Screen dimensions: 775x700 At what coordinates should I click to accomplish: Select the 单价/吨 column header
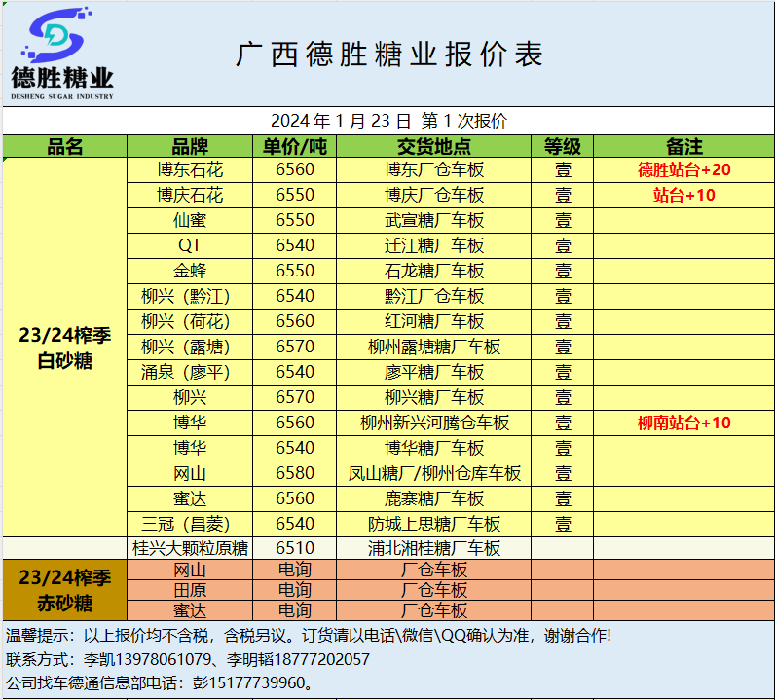click(x=295, y=147)
